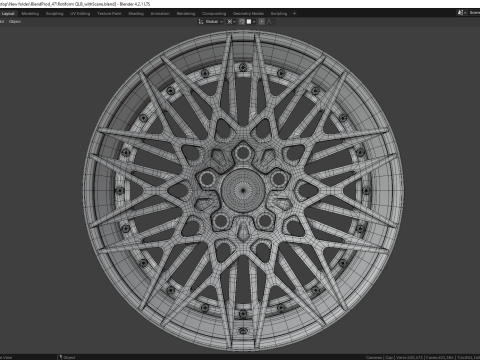
Task: Open the Compositing workspace tab
Action: tap(214, 14)
